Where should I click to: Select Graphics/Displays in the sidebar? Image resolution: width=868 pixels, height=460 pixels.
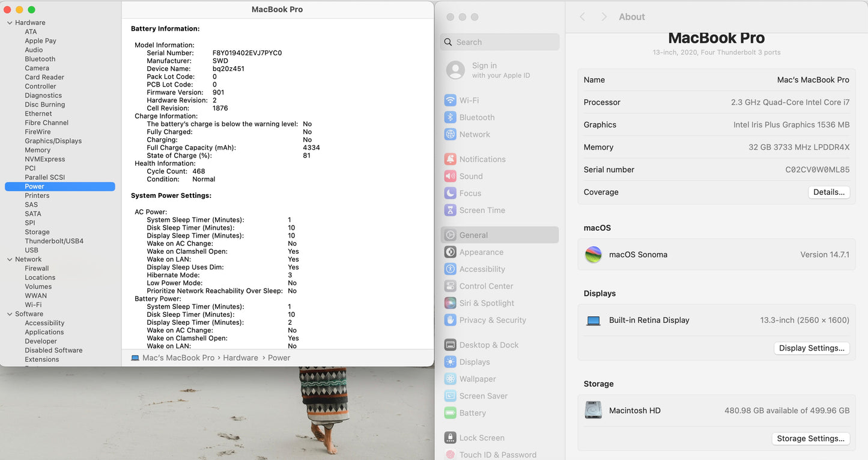[53, 141]
